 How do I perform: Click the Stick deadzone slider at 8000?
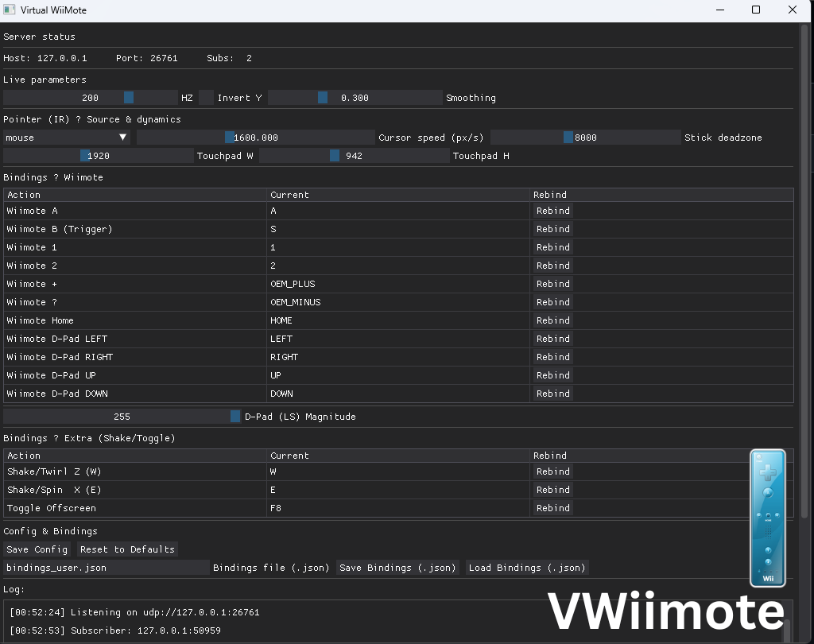586,138
